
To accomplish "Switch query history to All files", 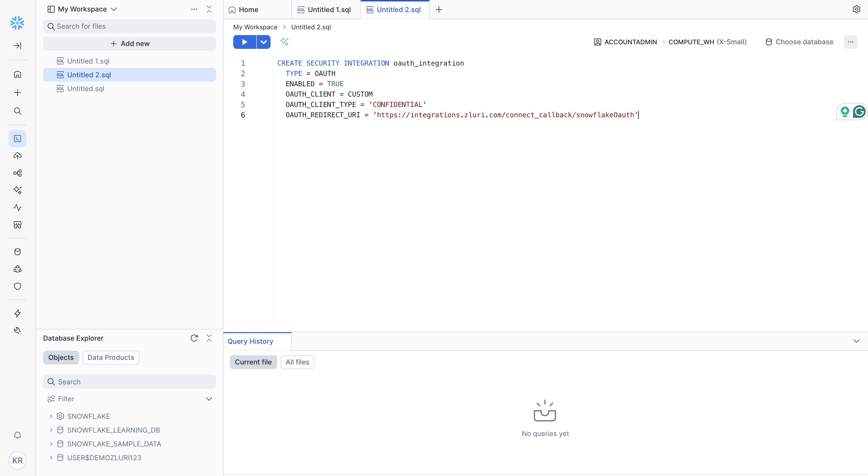I will click(297, 362).
